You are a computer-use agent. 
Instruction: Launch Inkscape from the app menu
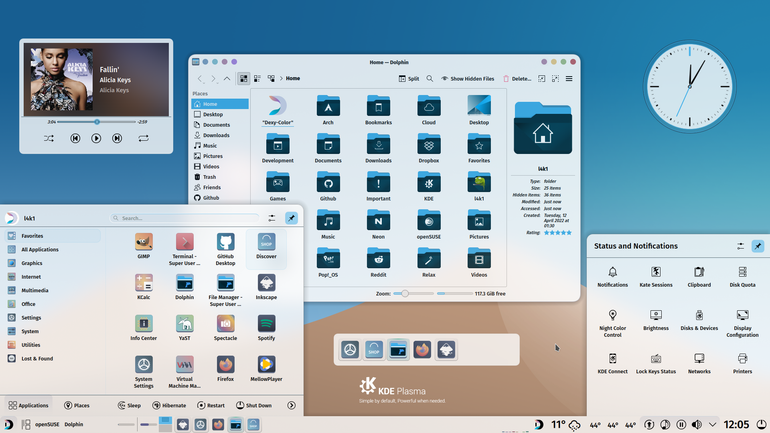click(266, 287)
